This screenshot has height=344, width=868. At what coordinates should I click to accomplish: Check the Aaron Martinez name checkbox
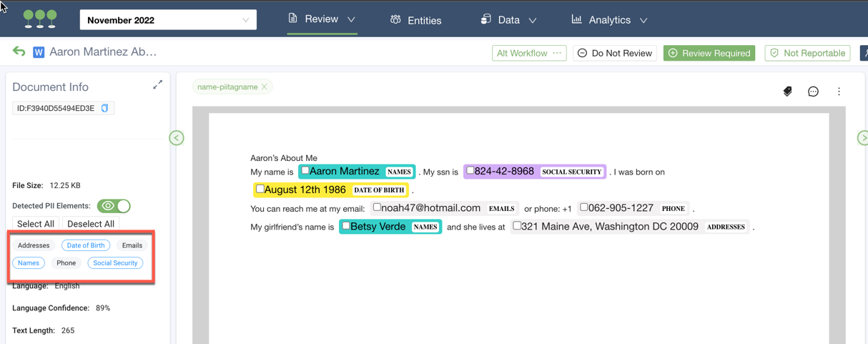tap(305, 171)
